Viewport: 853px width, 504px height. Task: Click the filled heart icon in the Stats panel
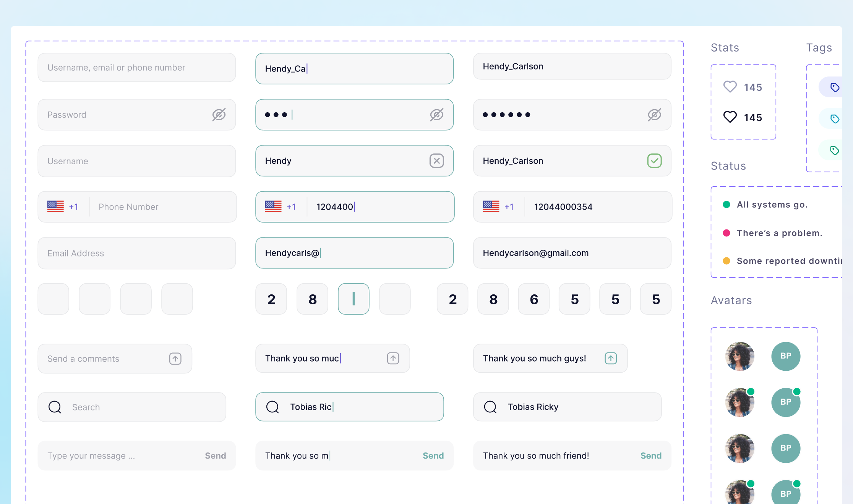730,117
